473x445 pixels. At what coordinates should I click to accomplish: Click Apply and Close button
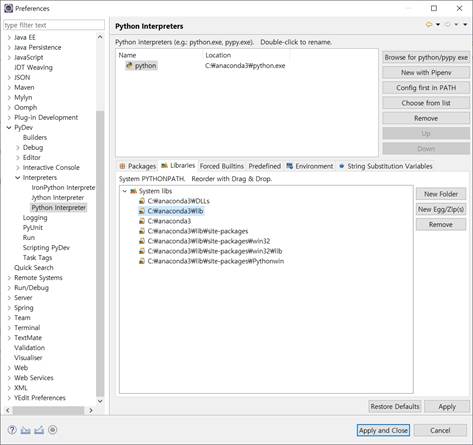tap(383, 430)
